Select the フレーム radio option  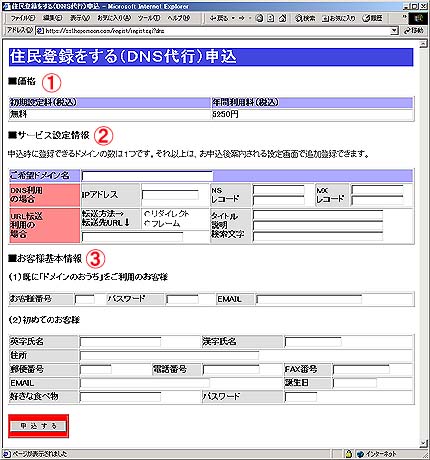click(x=147, y=223)
